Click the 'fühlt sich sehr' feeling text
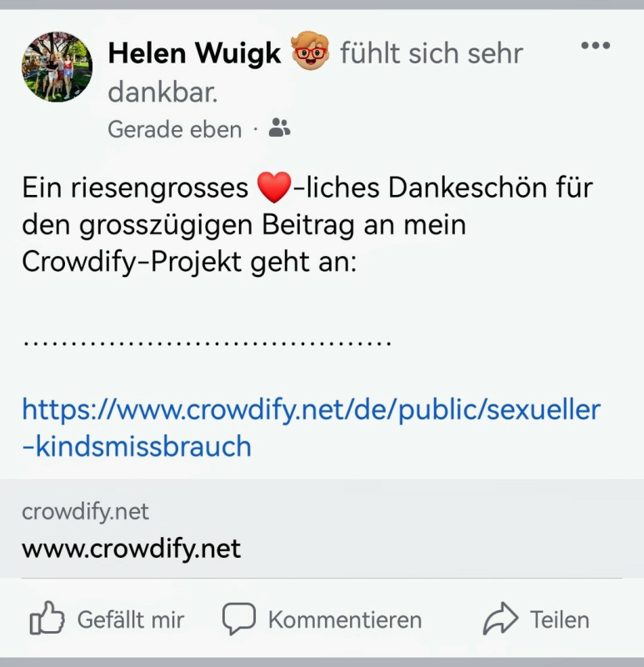Viewport: 644px width, 667px height. click(x=432, y=53)
